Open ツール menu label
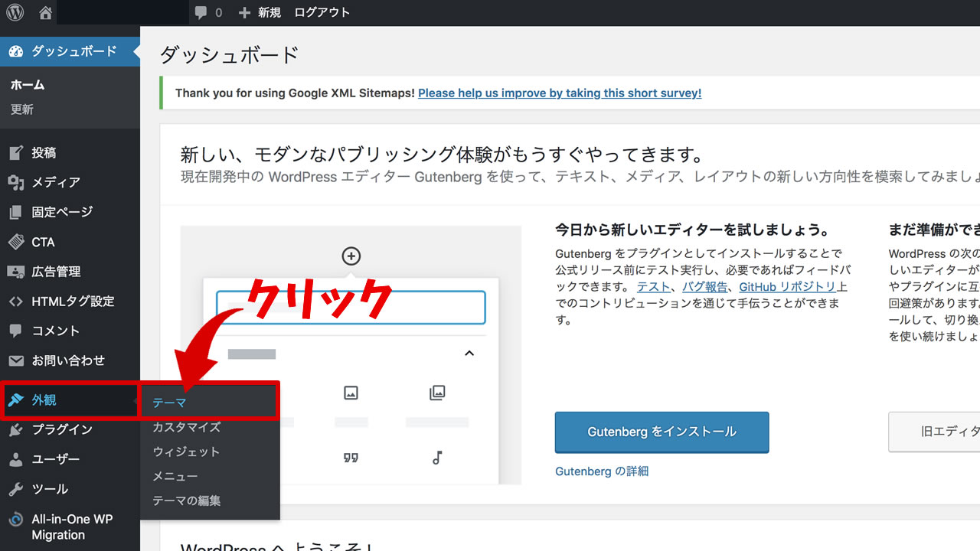Viewport: 980px width, 551px height. click(50, 489)
